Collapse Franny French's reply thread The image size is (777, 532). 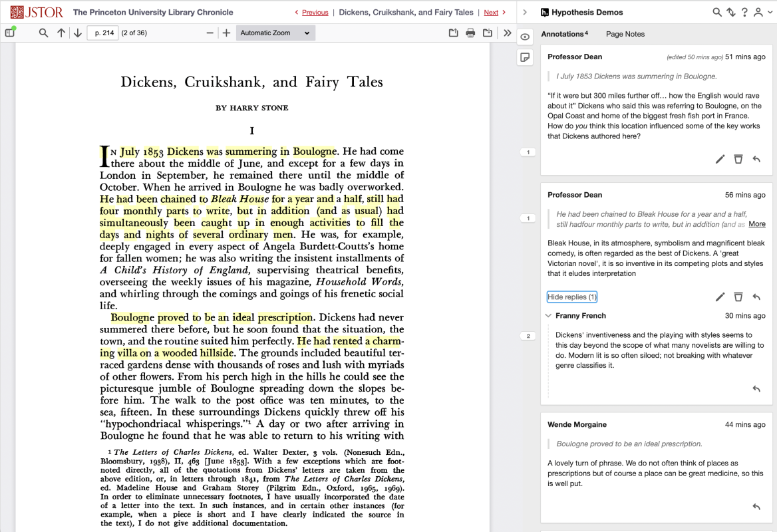click(x=548, y=316)
